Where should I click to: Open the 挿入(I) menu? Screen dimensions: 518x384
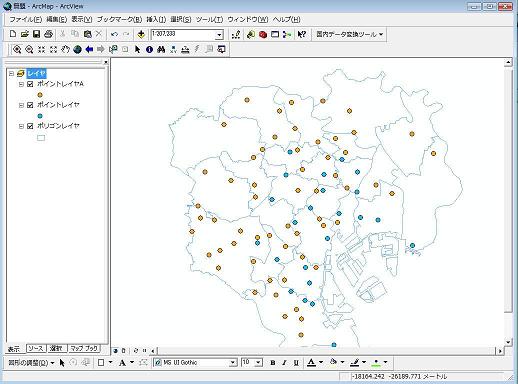pyautogui.click(x=156, y=19)
